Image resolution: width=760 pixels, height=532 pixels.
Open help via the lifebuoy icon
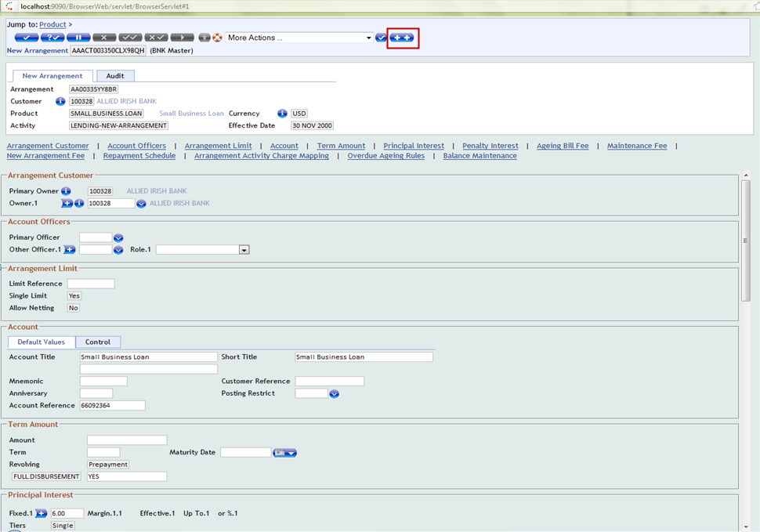tap(217, 38)
